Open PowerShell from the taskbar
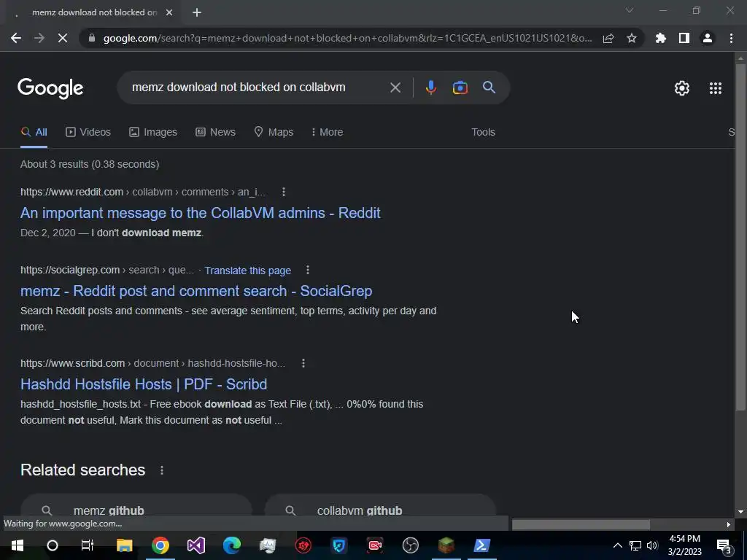 (481, 545)
